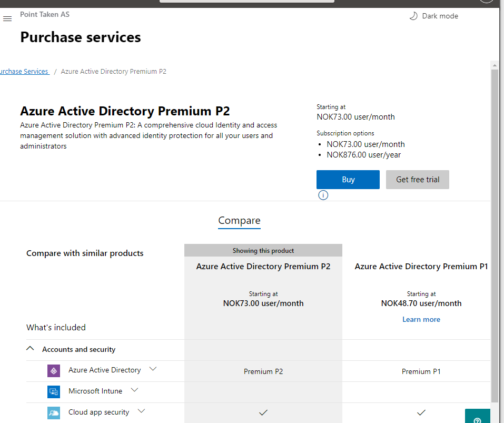Click the Get free trial button
This screenshot has width=504, height=423.
(x=418, y=180)
